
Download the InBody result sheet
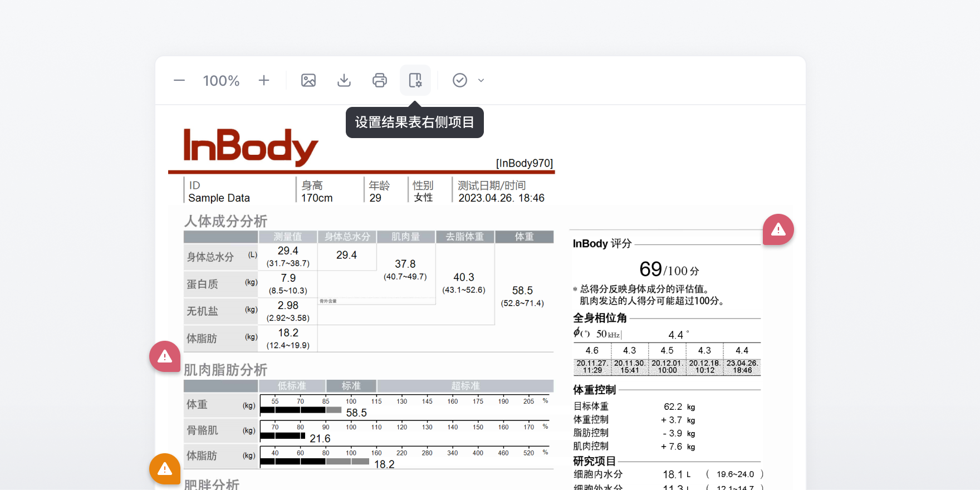344,80
